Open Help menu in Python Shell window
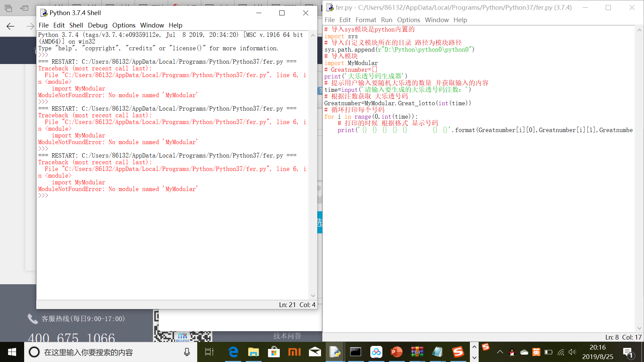The image size is (644, 362). click(x=175, y=25)
